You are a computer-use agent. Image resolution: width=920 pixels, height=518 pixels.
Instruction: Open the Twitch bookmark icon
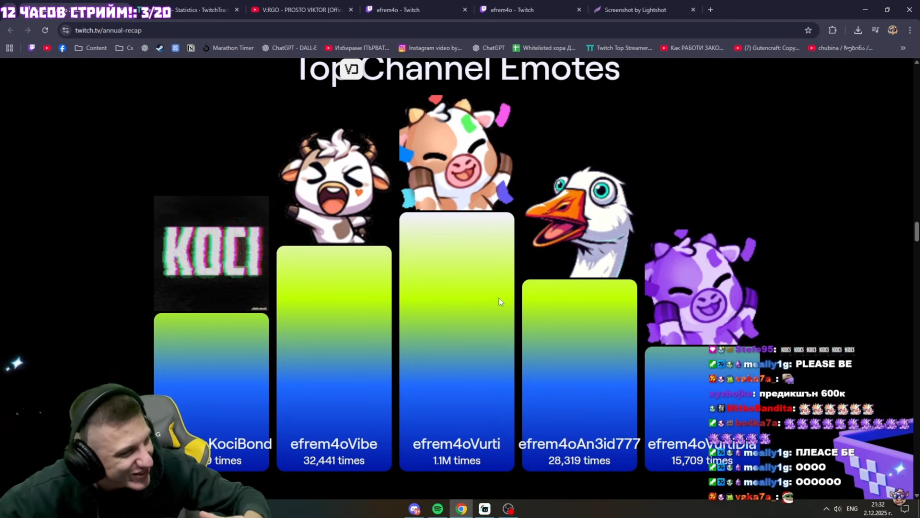coord(32,48)
